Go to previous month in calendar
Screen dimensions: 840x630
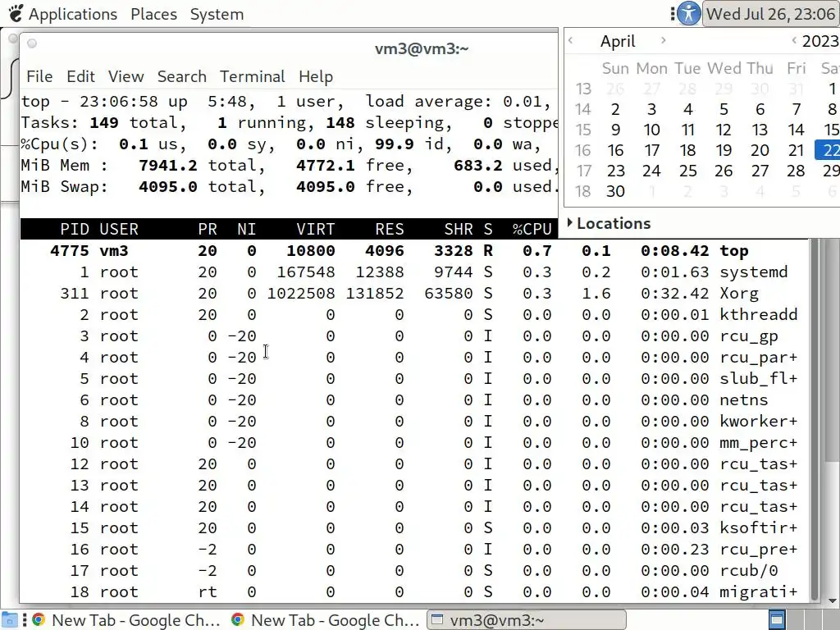(x=571, y=40)
